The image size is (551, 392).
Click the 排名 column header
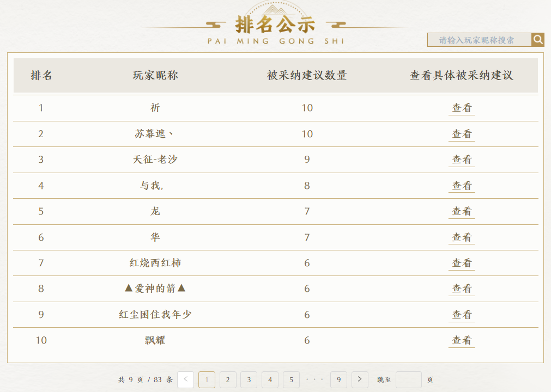tap(41, 75)
